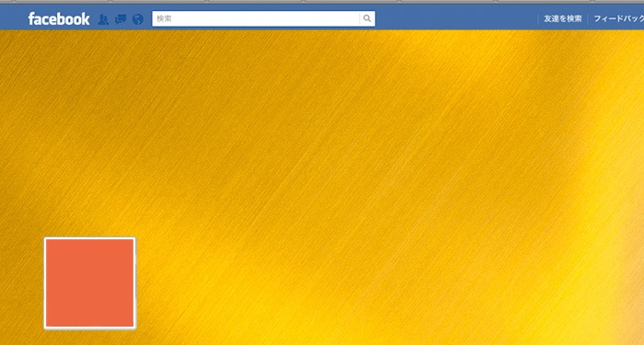Open the profile photo in the white frame
644x345 pixels.
point(90,283)
